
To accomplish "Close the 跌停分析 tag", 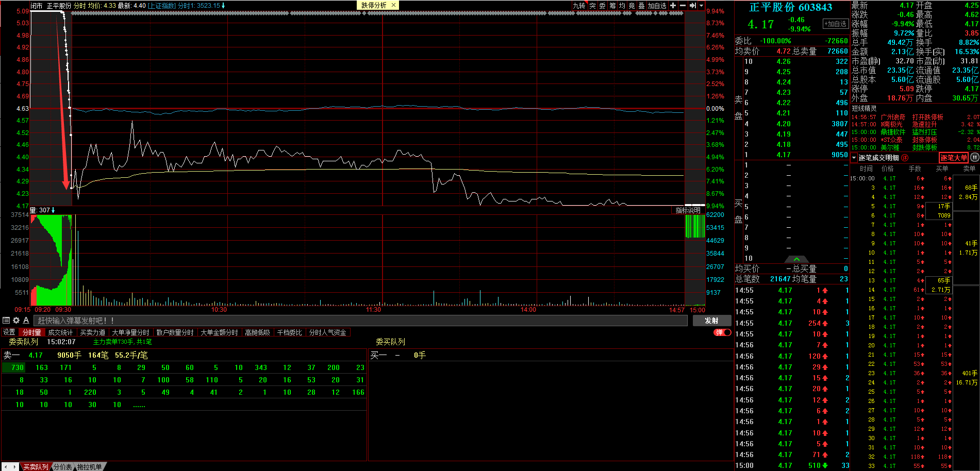I will (394, 5).
